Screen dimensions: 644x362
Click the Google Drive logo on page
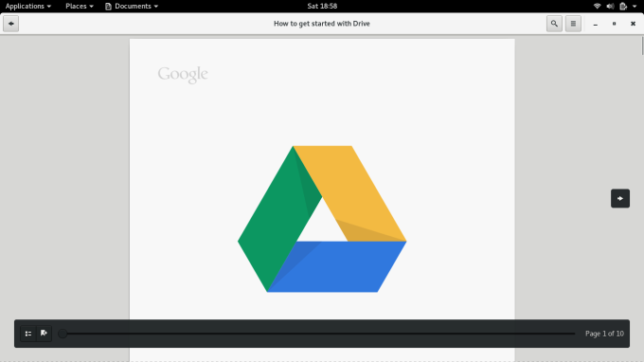(x=322, y=219)
